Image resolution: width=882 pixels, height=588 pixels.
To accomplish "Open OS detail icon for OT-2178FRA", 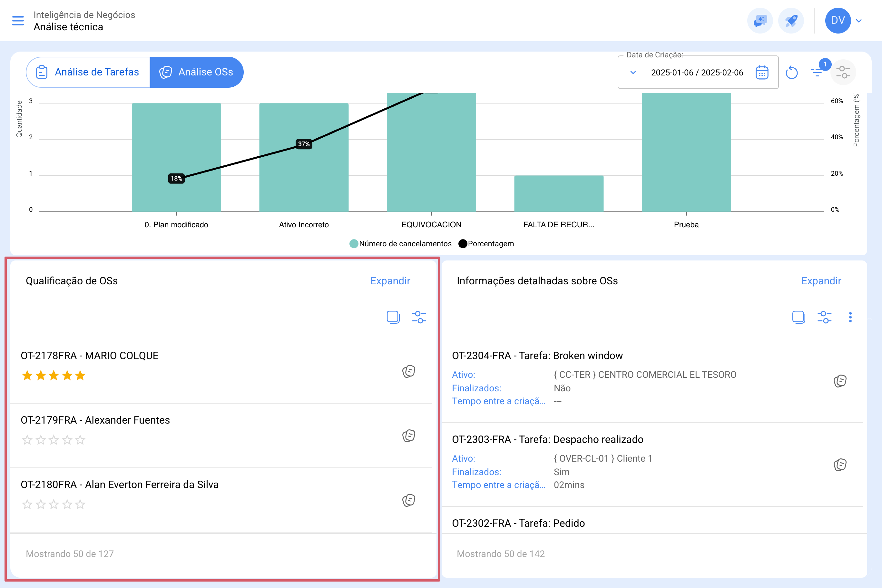I will [x=409, y=371].
